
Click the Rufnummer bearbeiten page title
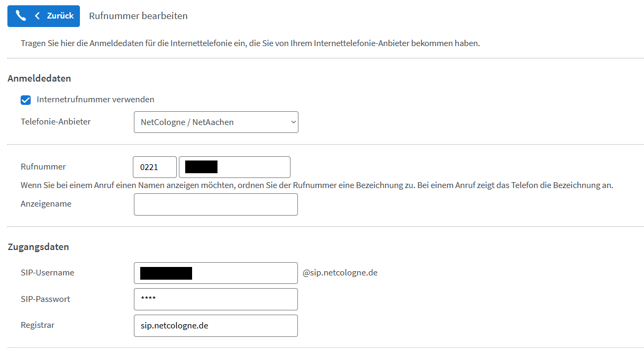(138, 16)
